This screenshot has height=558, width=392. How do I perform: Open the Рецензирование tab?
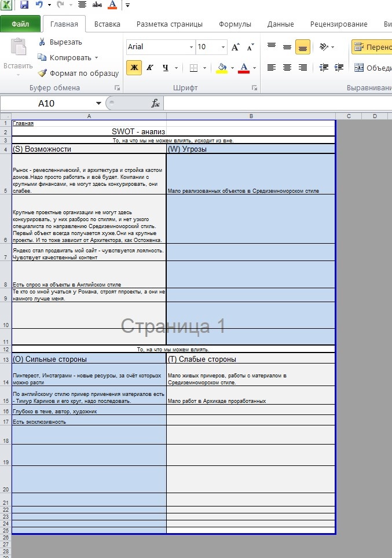[339, 24]
